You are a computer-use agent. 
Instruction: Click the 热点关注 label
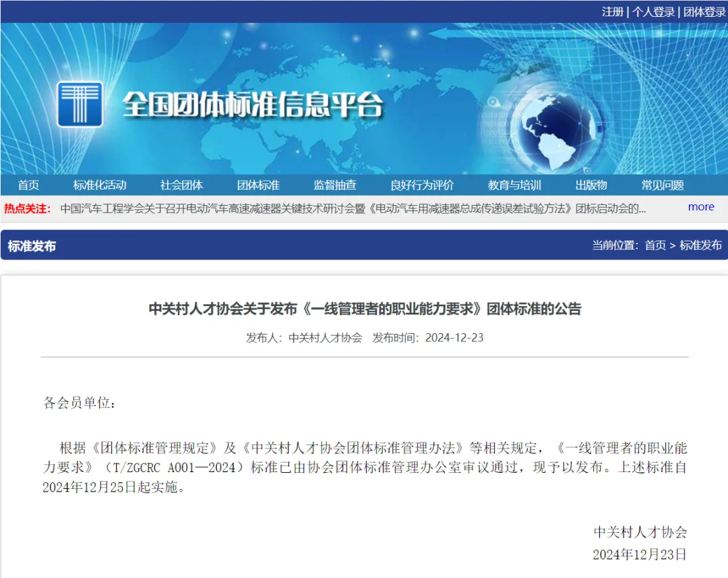(x=27, y=208)
